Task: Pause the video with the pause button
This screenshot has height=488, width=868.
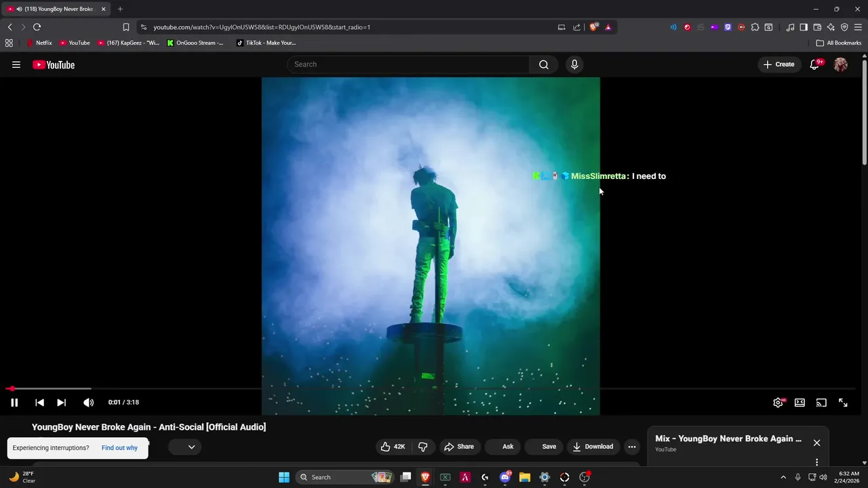Action: pos(14,403)
